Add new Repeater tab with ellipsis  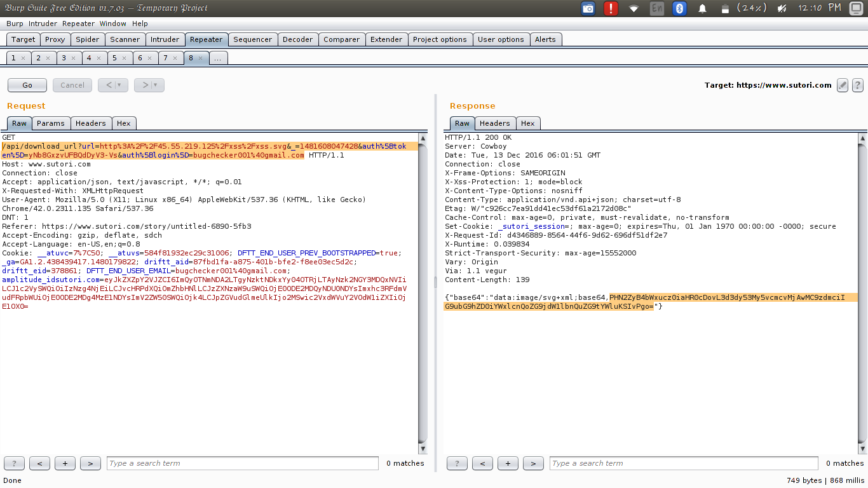[218, 58]
